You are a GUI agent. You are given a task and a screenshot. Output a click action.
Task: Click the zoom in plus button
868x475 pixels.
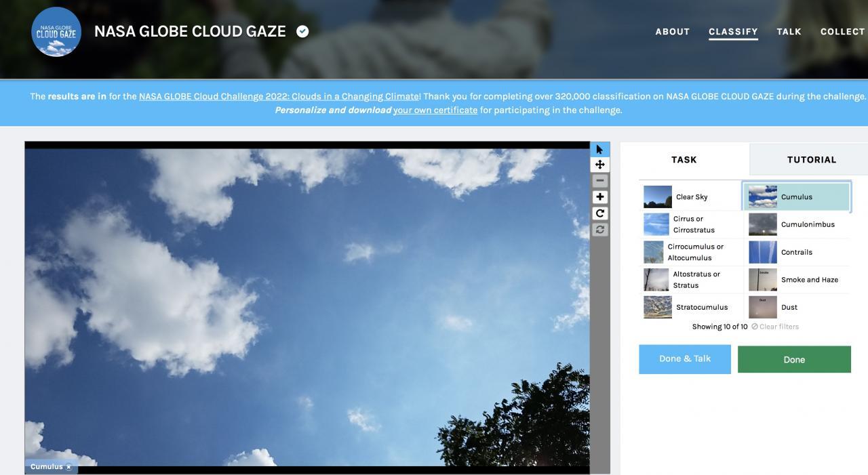pyautogui.click(x=599, y=197)
